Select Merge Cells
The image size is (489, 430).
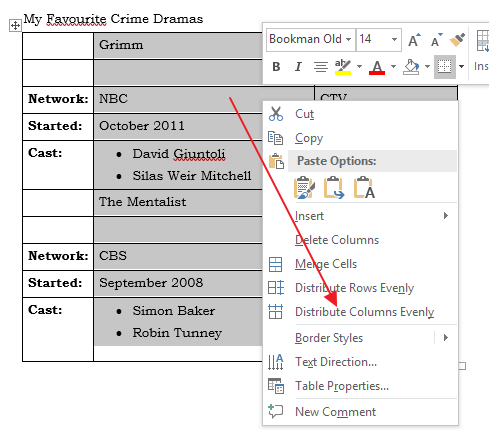(x=360, y=264)
